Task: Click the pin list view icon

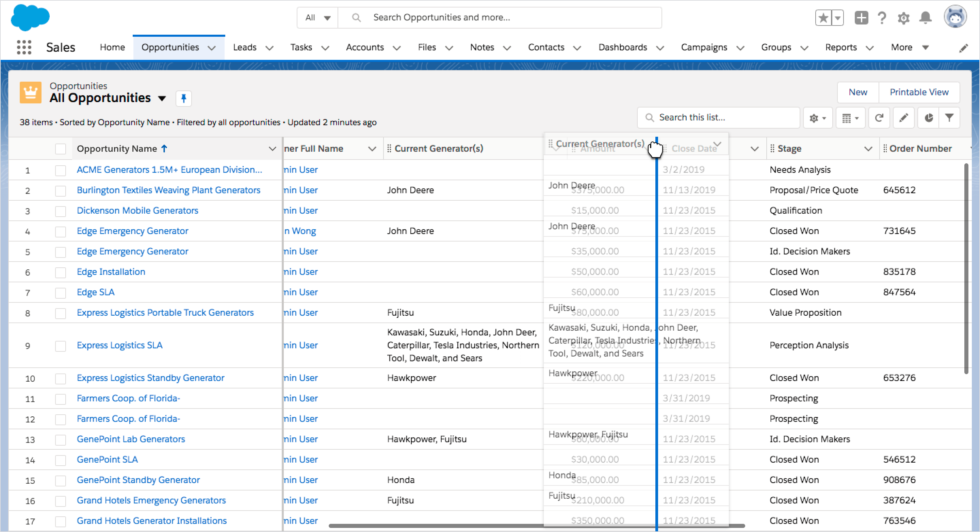Action: pyautogui.click(x=183, y=99)
